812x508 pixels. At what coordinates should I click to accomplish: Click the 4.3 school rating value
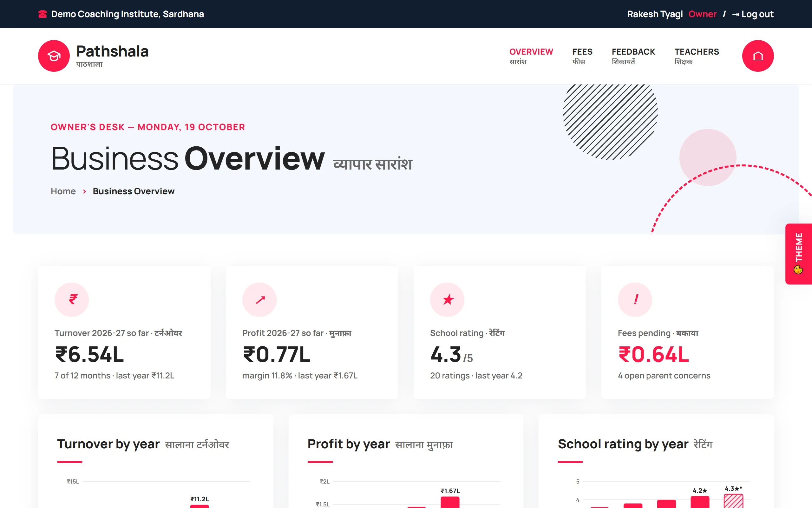point(446,354)
